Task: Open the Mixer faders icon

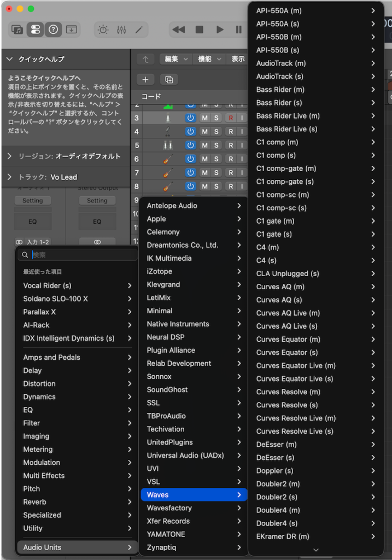Action: pyautogui.click(x=121, y=30)
